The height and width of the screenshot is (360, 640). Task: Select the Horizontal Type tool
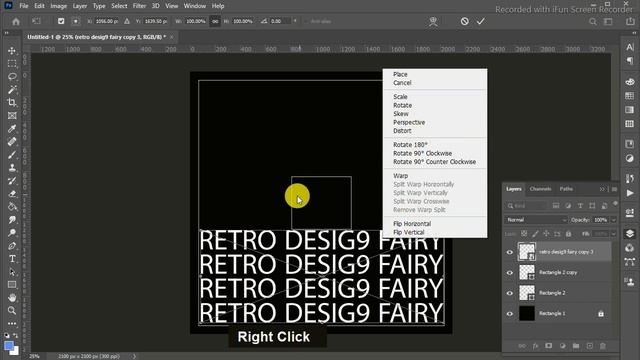point(12,259)
